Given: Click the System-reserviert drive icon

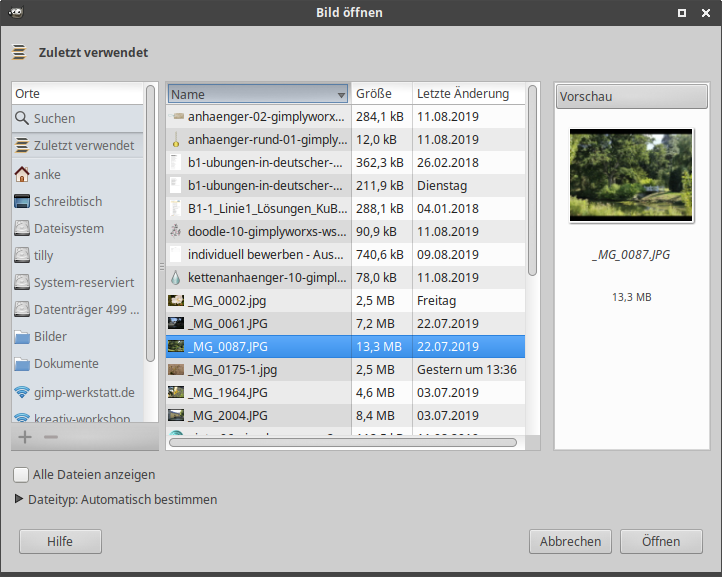Looking at the screenshot, I should click(x=22, y=282).
